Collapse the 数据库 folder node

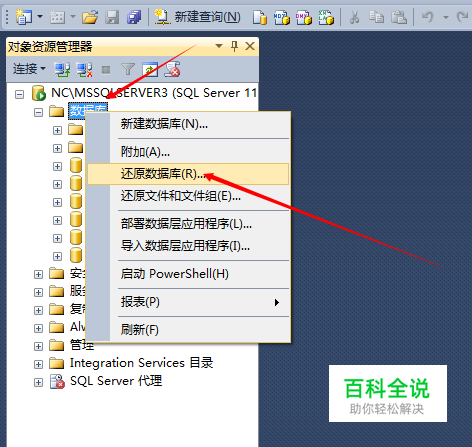39,112
